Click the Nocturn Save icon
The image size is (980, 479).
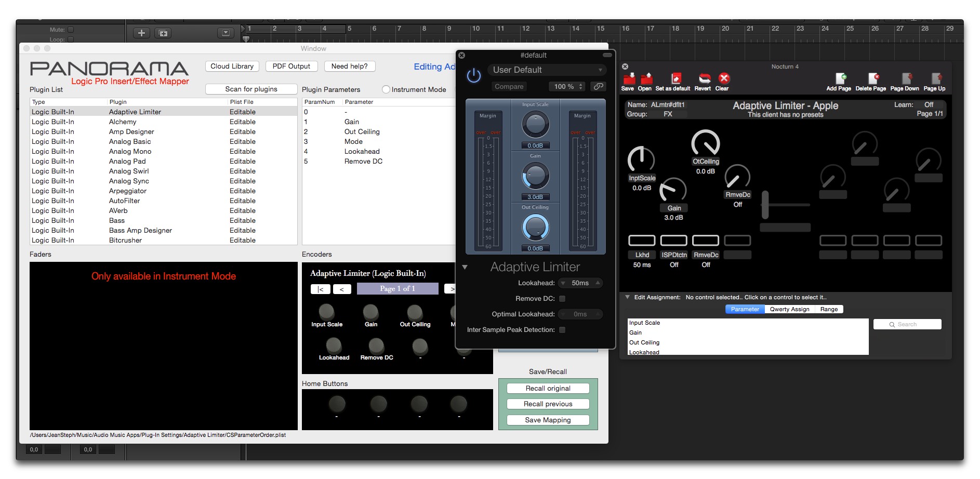pos(629,79)
